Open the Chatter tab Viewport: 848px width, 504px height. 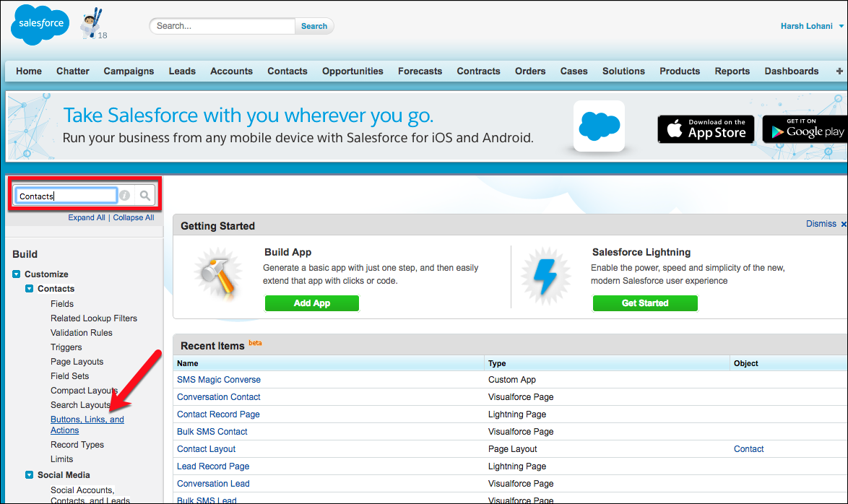click(x=72, y=71)
